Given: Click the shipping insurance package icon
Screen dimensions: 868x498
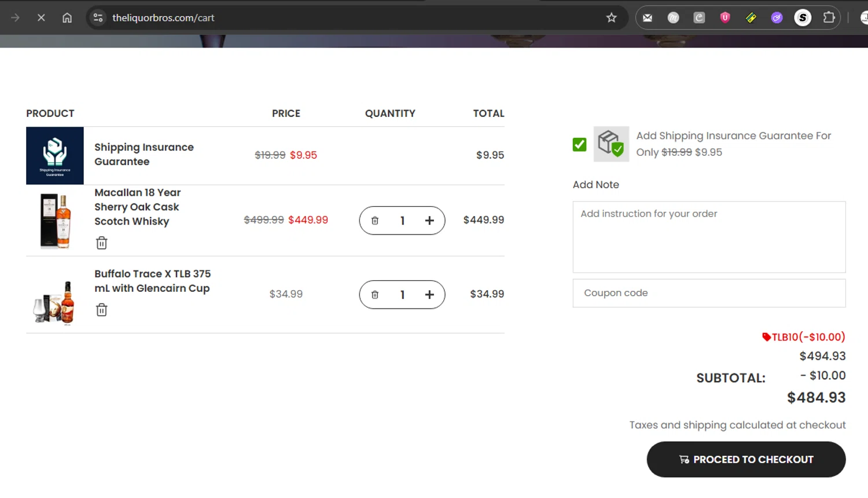Looking at the screenshot, I should click(x=611, y=144).
